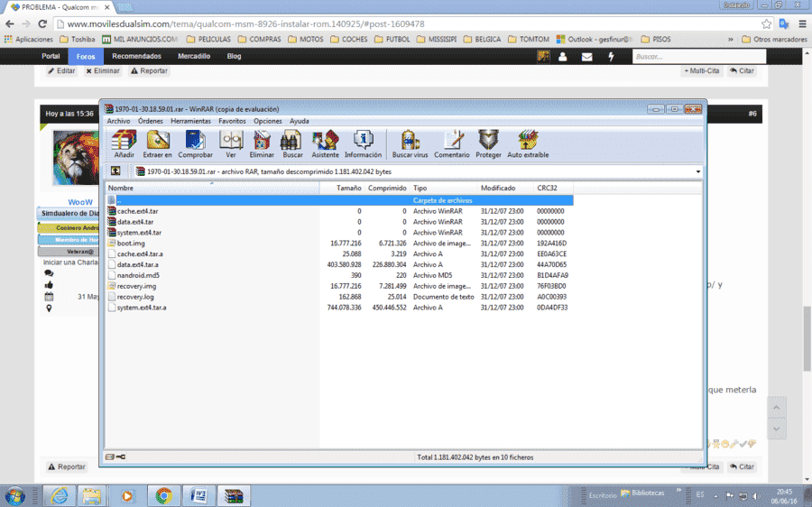Run the Comprobar archive test tool
812x507 pixels.
tap(195, 144)
